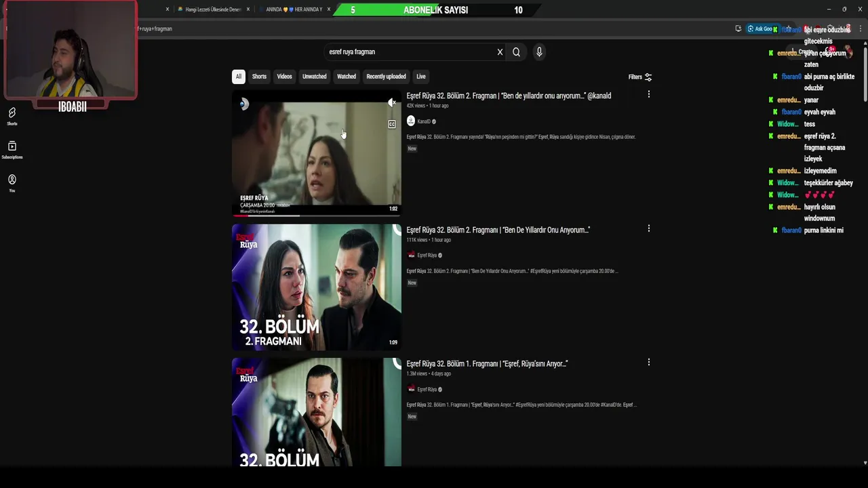Select the Unwatched filter chip
Screen dimensions: 868x488
click(x=314, y=77)
